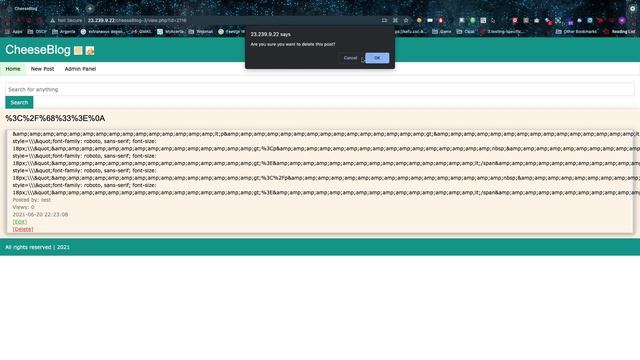640x360 pixels.
Task: Open the Argenta bookmarks folder
Action: click(x=64, y=31)
